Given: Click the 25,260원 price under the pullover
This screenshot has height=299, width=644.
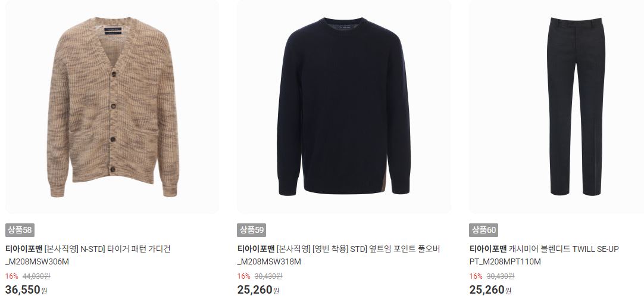Looking at the screenshot, I should 258,289.
